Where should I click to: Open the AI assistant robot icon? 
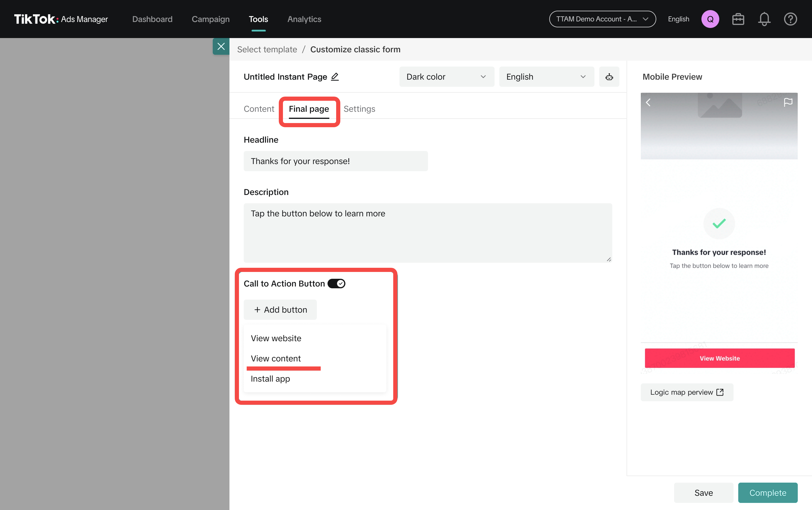point(609,77)
